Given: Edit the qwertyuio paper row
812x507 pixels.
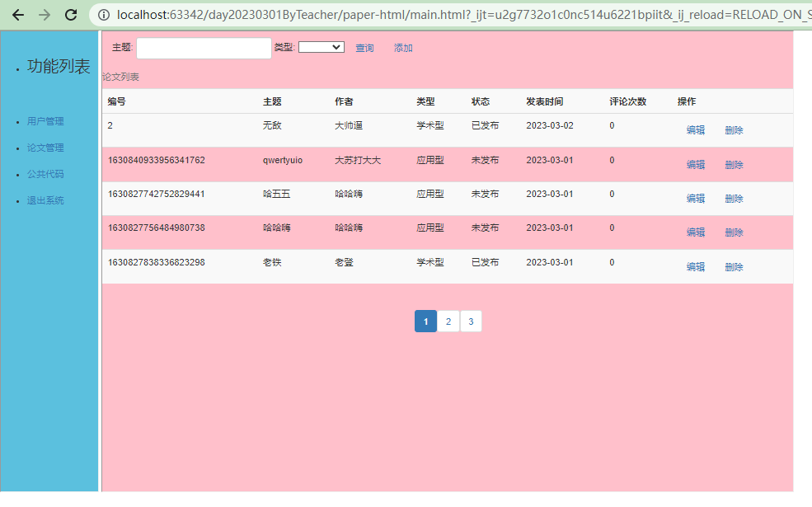Looking at the screenshot, I should (696, 165).
